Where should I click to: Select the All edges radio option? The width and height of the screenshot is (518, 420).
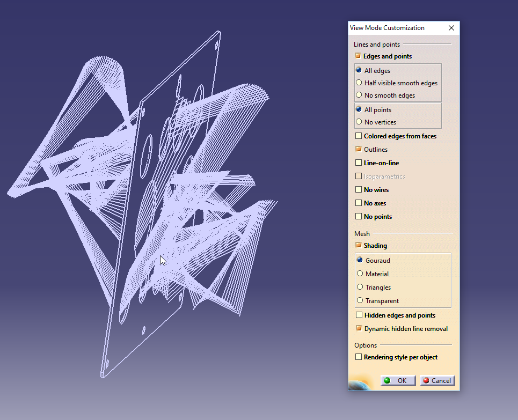click(359, 70)
